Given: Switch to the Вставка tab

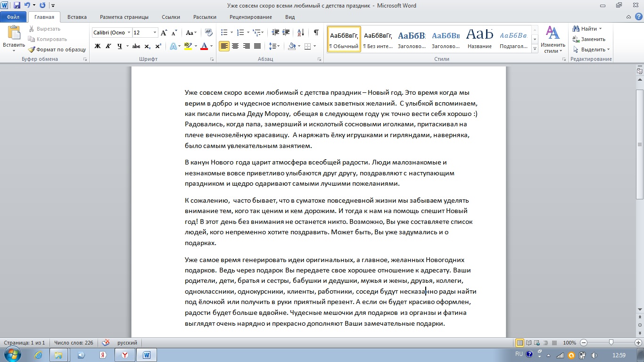Looking at the screenshot, I should (77, 17).
